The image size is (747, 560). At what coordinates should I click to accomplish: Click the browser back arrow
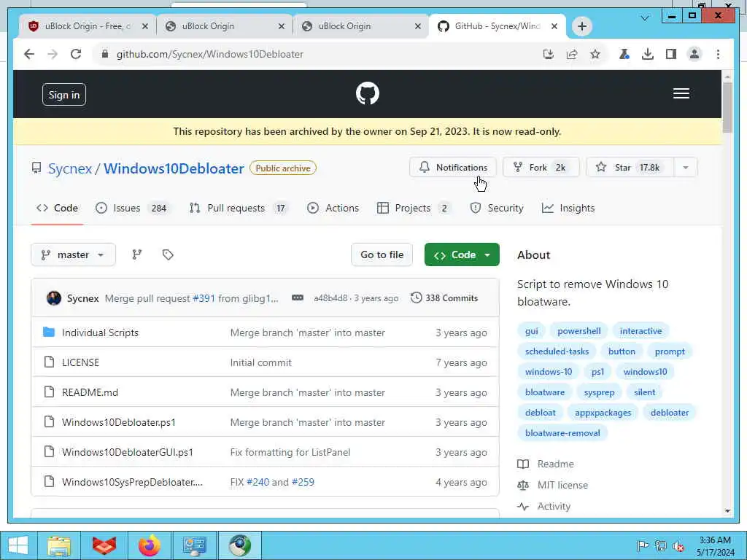point(29,54)
